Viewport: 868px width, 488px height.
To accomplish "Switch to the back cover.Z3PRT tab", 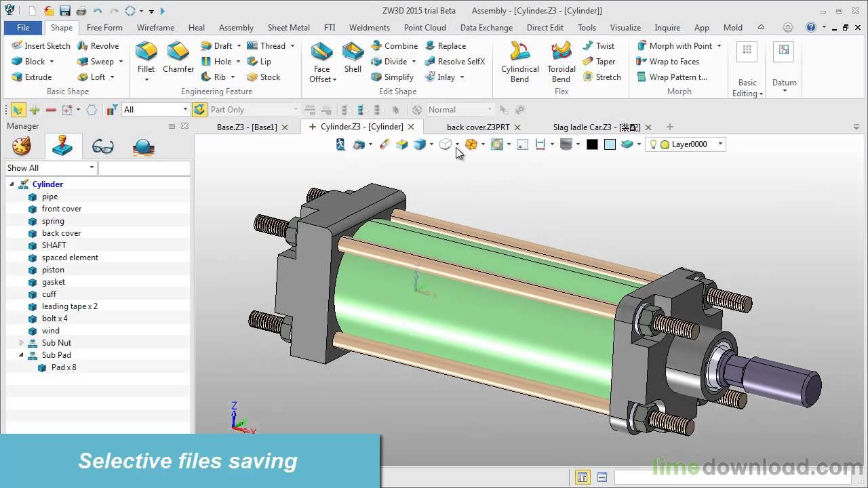I will click(478, 127).
